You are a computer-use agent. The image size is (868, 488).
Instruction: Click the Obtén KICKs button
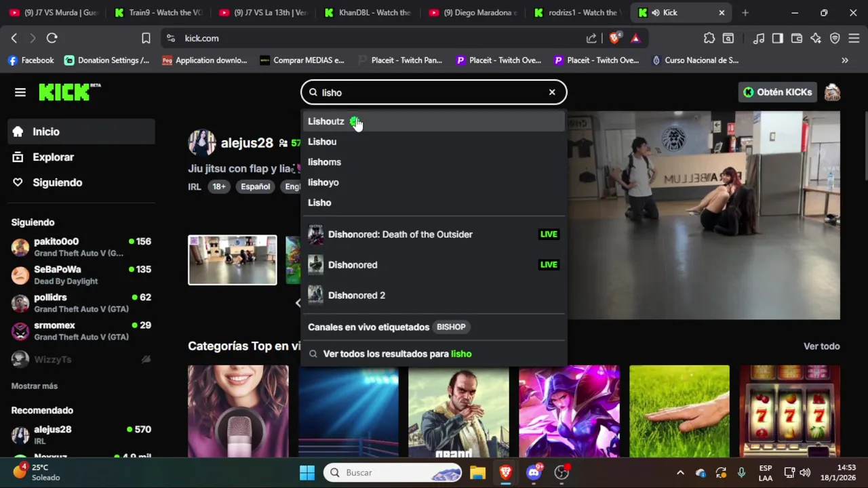click(777, 92)
